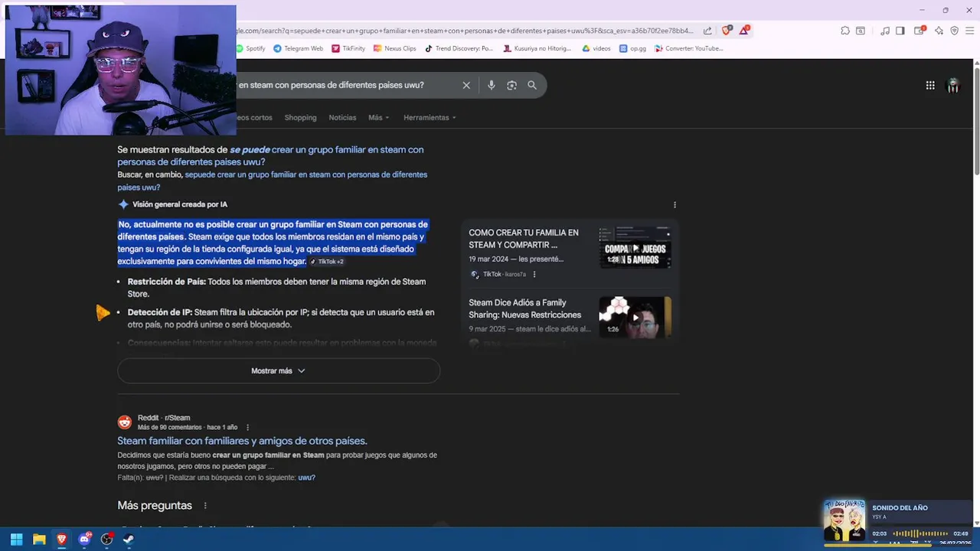This screenshot has height=551, width=980.
Task: Click the yellow song progress bar
Action: pos(877,545)
